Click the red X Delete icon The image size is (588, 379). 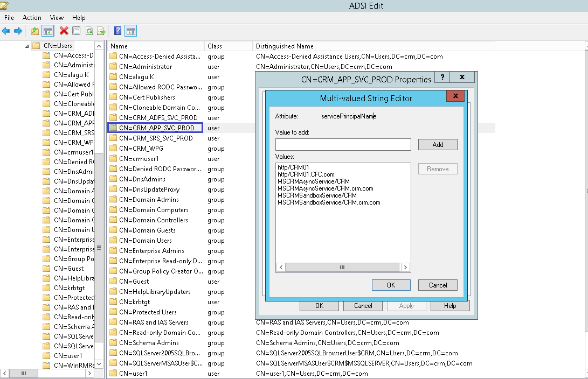tap(64, 31)
